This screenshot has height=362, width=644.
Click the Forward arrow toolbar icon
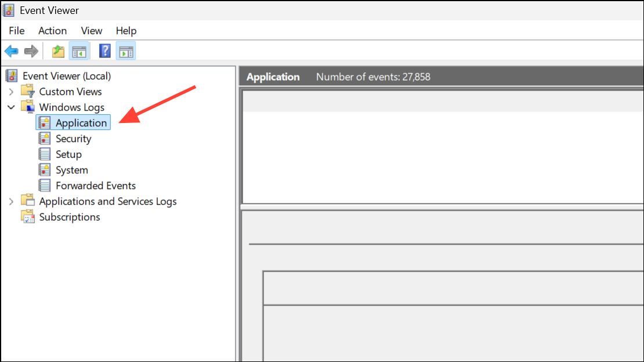pos(31,52)
